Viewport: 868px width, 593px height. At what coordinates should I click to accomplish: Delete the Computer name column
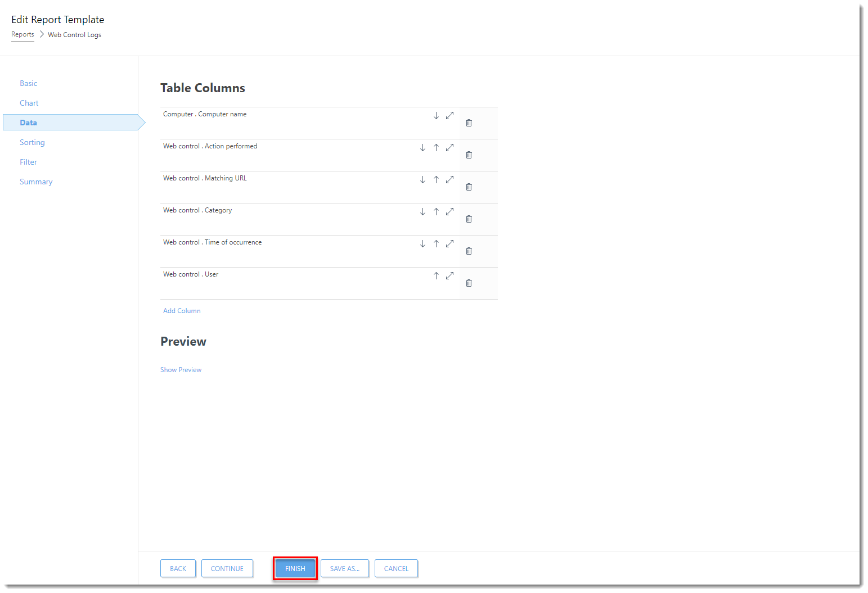469,123
